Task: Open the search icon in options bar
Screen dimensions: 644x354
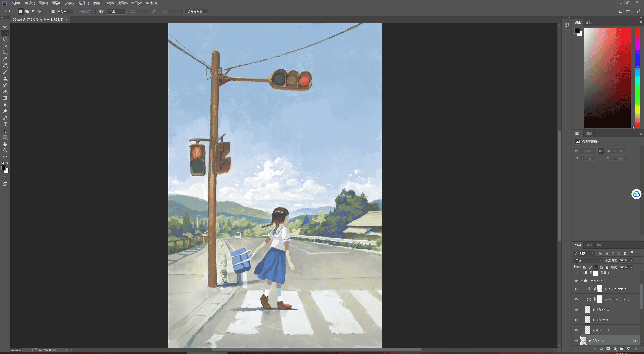Action: [x=621, y=12]
